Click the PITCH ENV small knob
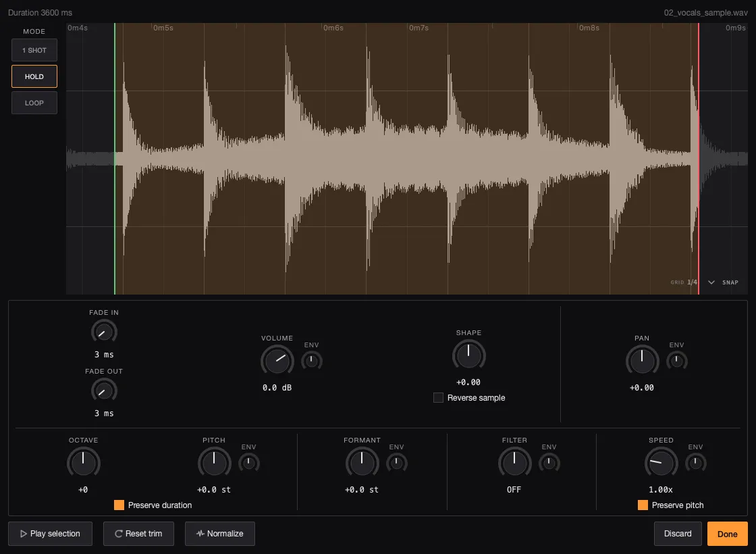 point(249,463)
